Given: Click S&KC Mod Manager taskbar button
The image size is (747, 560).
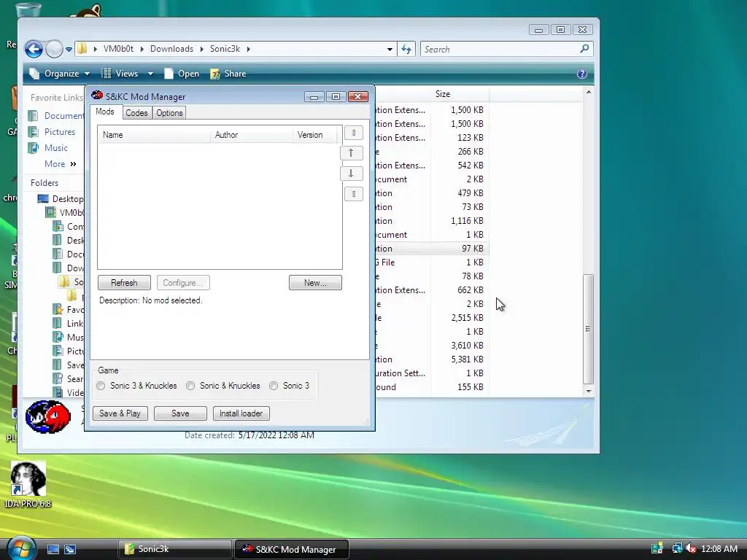Looking at the screenshot, I should point(292,549).
